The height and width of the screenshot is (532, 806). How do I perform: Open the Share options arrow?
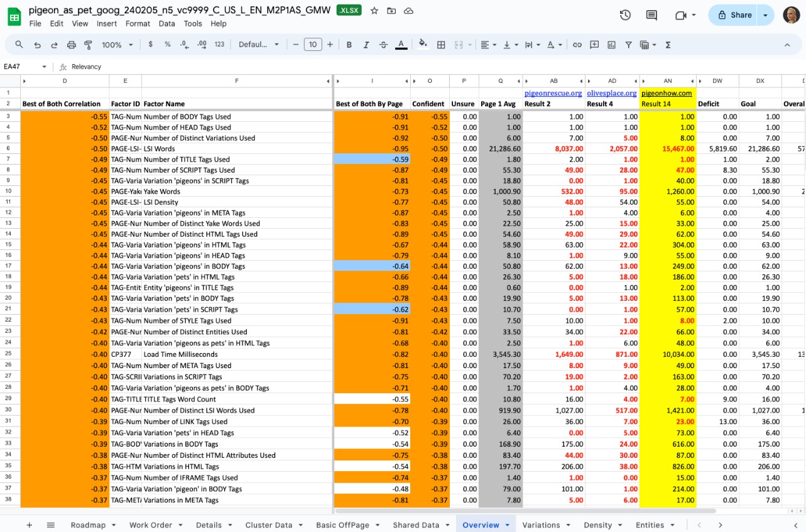point(765,15)
